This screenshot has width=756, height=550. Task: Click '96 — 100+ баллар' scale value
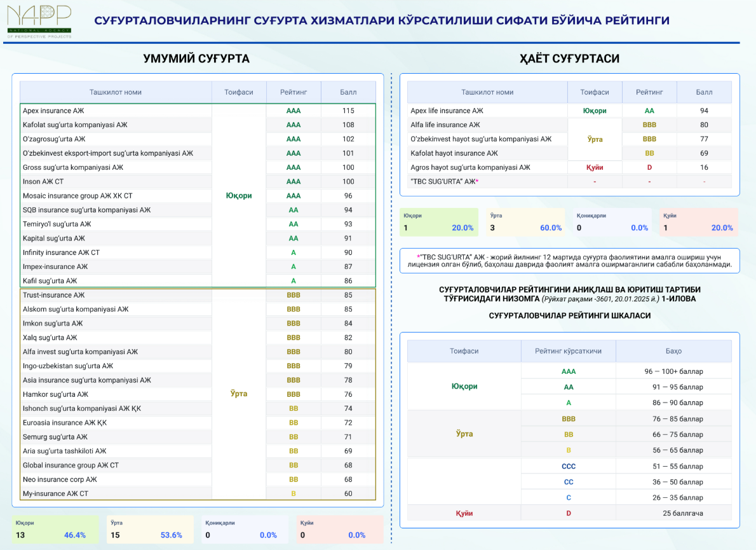673,371
